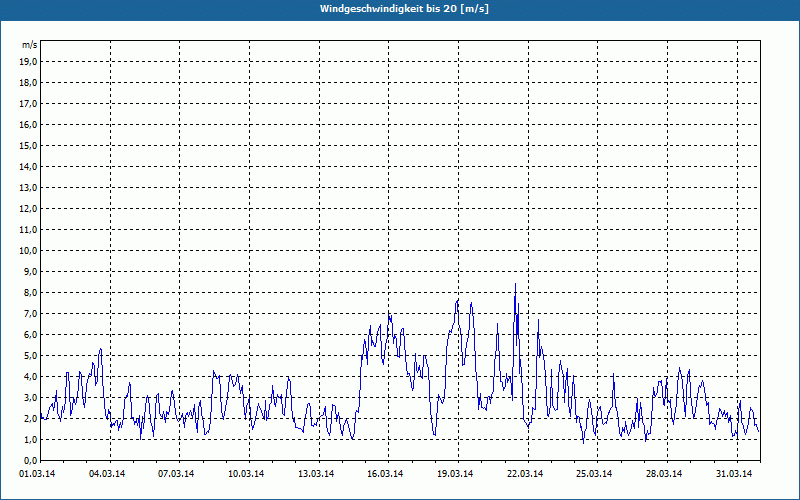
Task: Click the 16,0 y-axis label
Action: 28,124
